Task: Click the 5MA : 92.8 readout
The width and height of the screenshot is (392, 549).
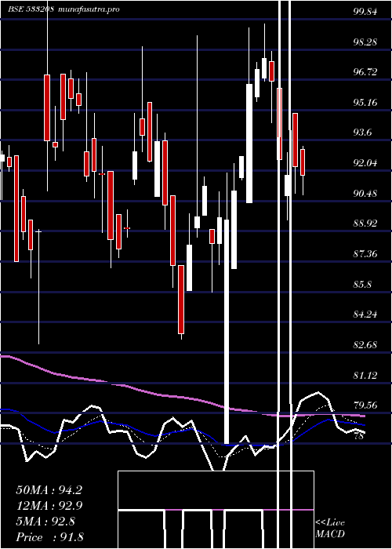Action: pyautogui.click(x=45, y=522)
